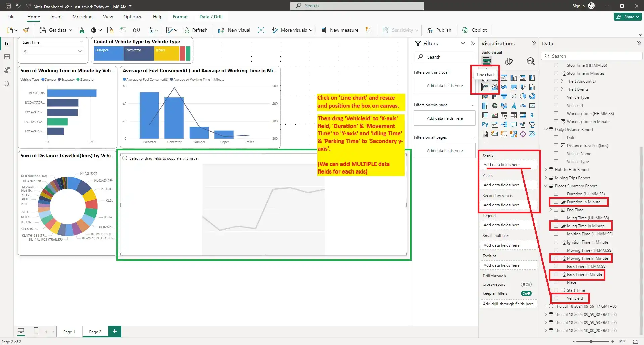
Task: Open the Table view in left sidebar
Action: (x=7, y=57)
